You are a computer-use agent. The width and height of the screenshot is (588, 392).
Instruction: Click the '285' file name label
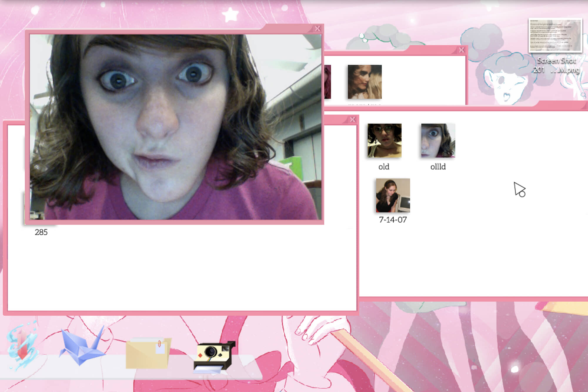click(x=41, y=232)
